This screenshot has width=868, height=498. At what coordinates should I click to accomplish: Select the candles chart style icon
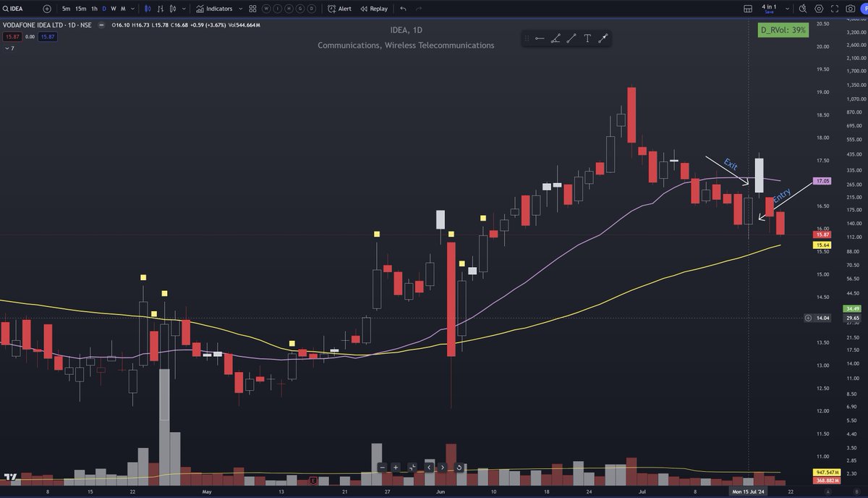point(148,9)
